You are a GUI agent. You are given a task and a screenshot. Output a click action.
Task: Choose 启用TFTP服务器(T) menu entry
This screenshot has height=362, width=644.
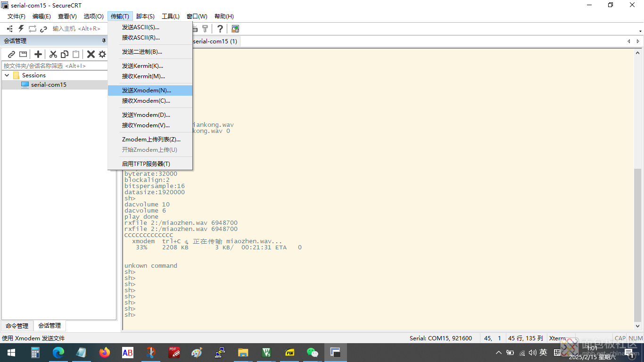150,164
